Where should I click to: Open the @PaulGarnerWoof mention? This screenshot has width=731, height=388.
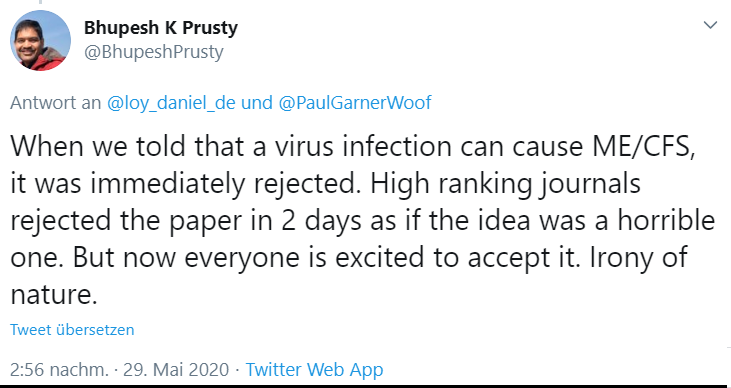tap(355, 103)
